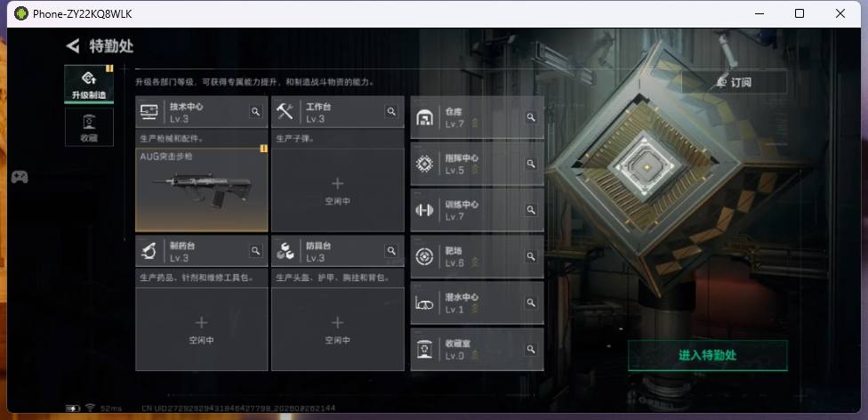Click the 防具台 armor blocks icon

tap(285, 251)
